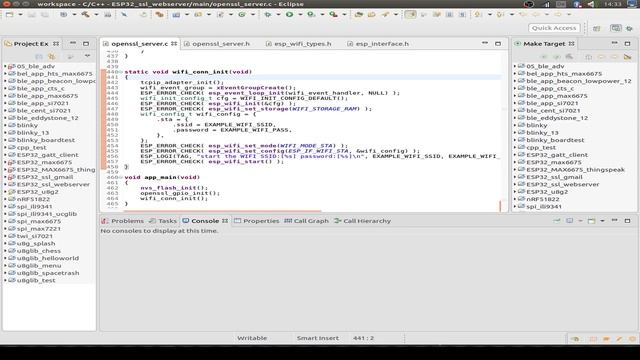Click the Next Annotation toolbar icon

coord(477,15)
